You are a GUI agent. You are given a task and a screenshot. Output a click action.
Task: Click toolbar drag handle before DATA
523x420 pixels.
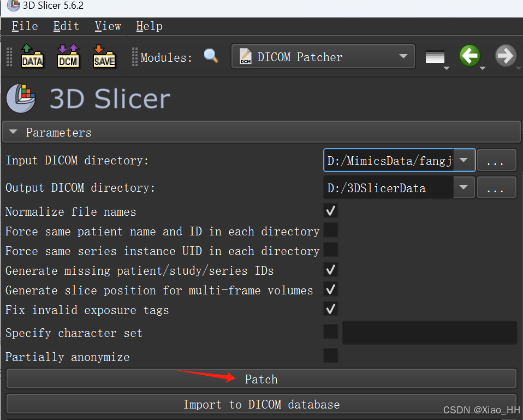pos(9,57)
